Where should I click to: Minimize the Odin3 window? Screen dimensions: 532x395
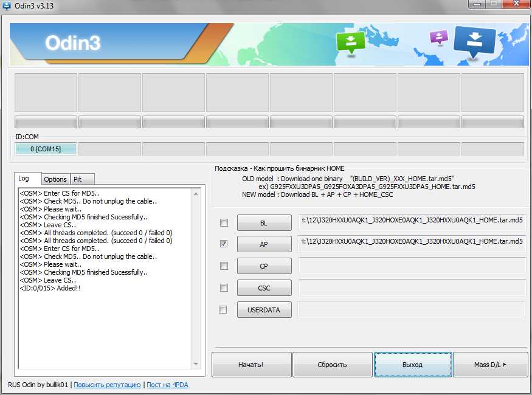(477, 4)
